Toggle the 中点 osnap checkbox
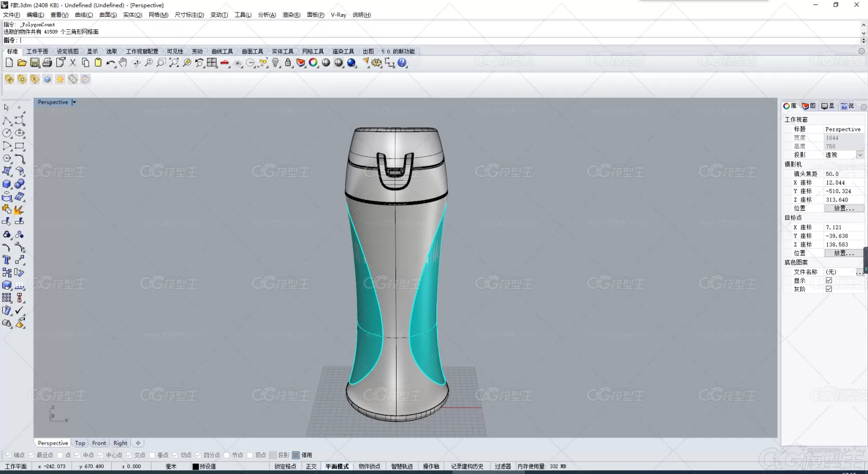The width and height of the screenshot is (868, 474). 78,455
